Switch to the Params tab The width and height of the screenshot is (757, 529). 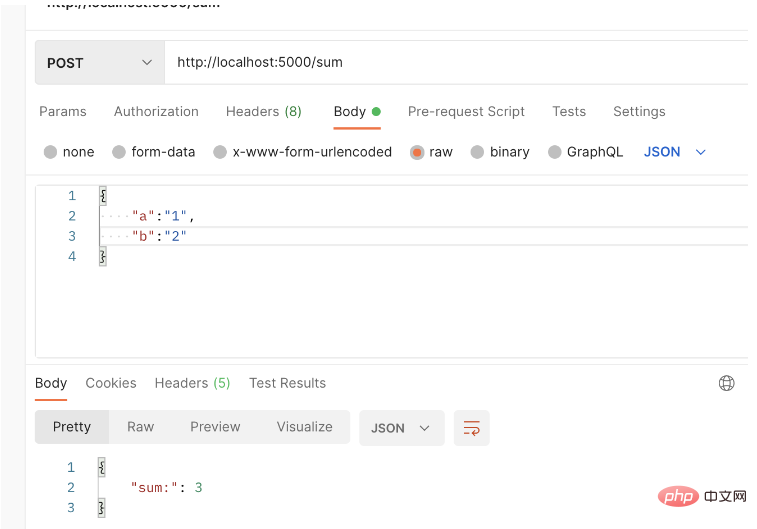coord(63,111)
